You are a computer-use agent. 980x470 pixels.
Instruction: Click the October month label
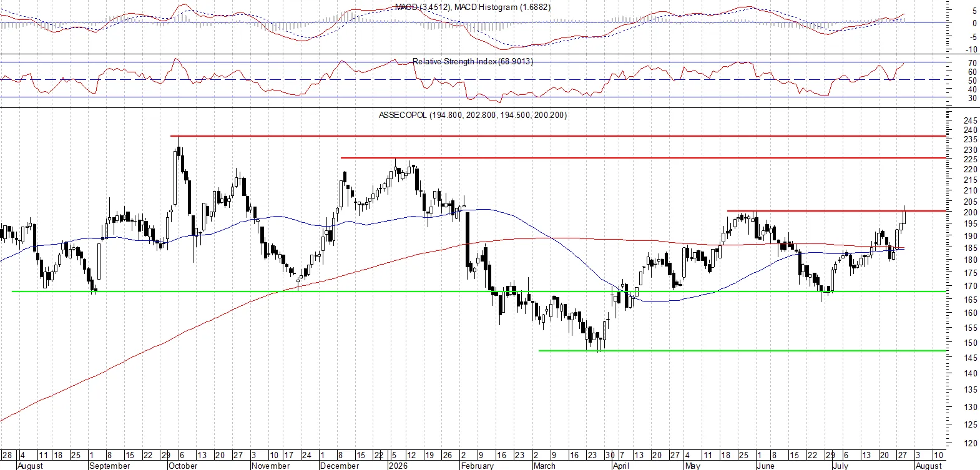pos(183,466)
